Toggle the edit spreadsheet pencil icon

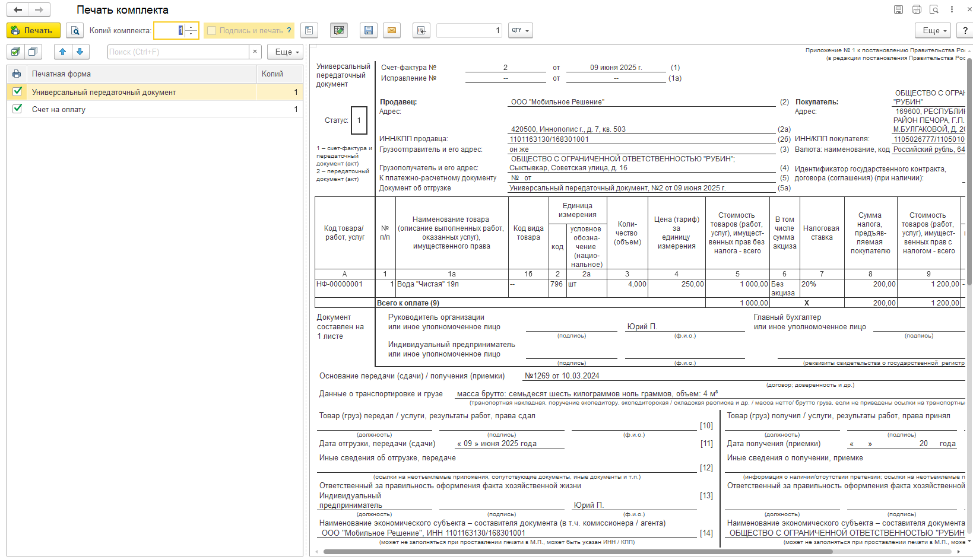tap(339, 30)
